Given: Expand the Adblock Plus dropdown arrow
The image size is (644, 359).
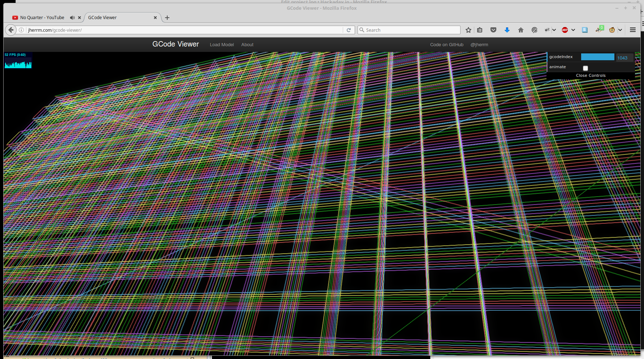Looking at the screenshot, I should click(573, 30).
